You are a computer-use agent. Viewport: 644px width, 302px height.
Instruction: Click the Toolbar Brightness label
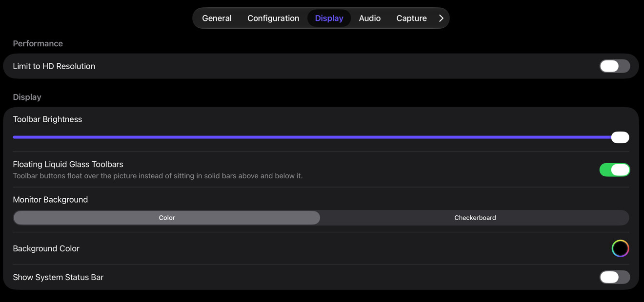[x=47, y=119]
